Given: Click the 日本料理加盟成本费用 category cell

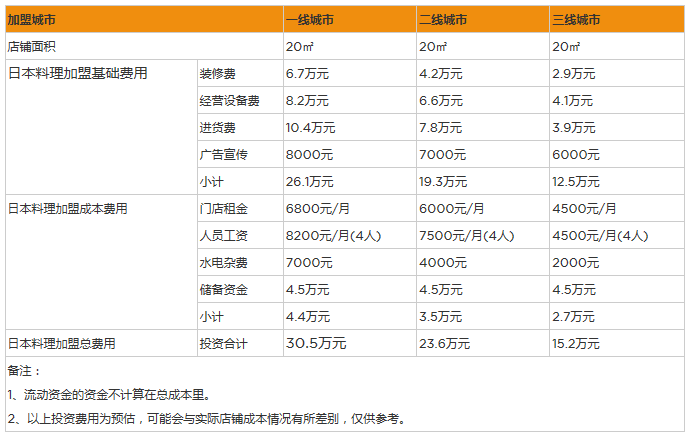Looking at the screenshot, I should click(68, 209).
